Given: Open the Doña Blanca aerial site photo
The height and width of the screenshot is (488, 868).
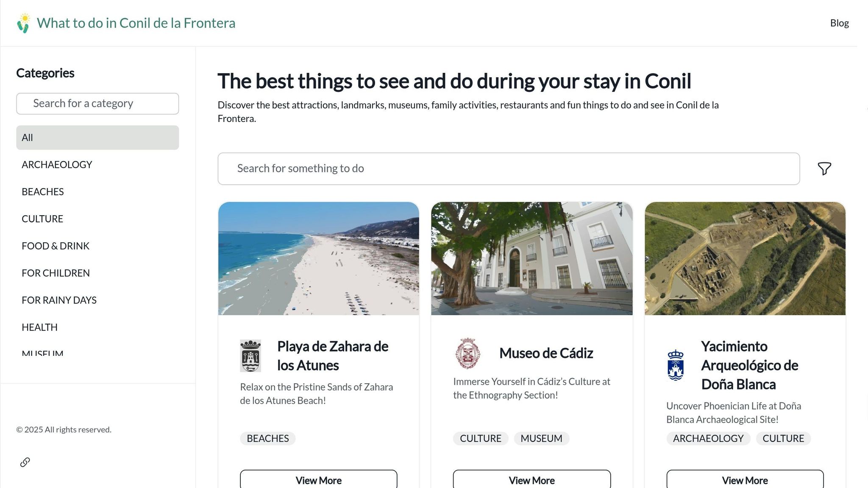Looking at the screenshot, I should 745,258.
